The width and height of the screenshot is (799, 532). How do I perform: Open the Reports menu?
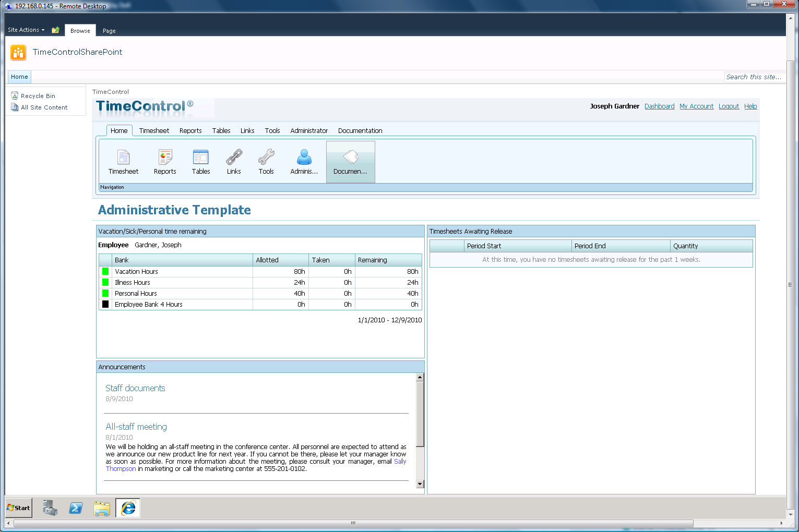(x=190, y=131)
